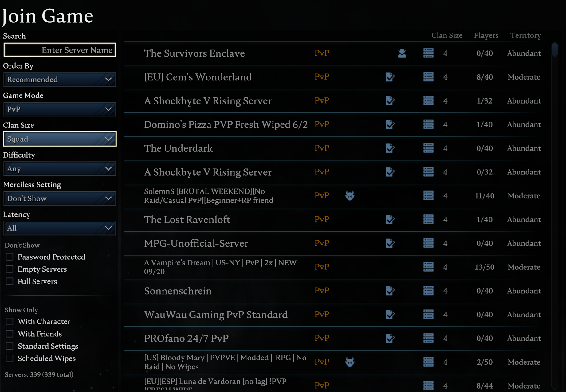Click the checklist icon on The Lost Ravenloft row

(390, 219)
